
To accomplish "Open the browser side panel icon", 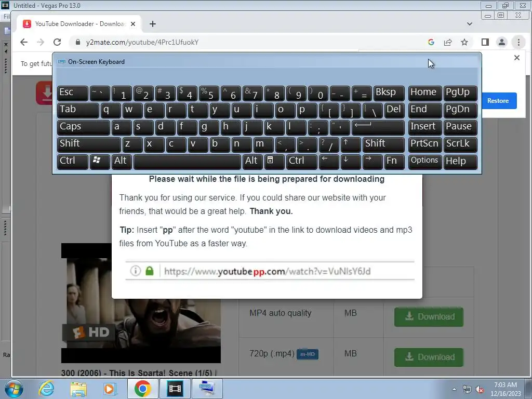I will point(485,42).
